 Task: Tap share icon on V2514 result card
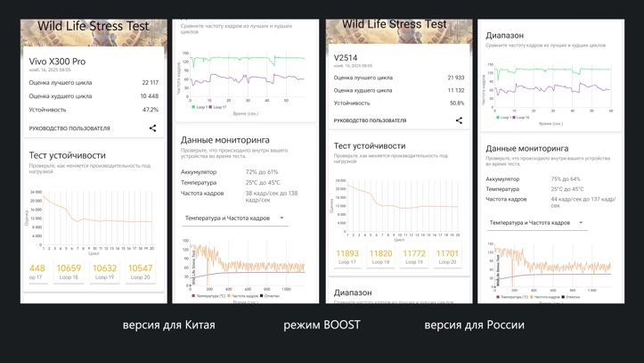[x=459, y=120]
